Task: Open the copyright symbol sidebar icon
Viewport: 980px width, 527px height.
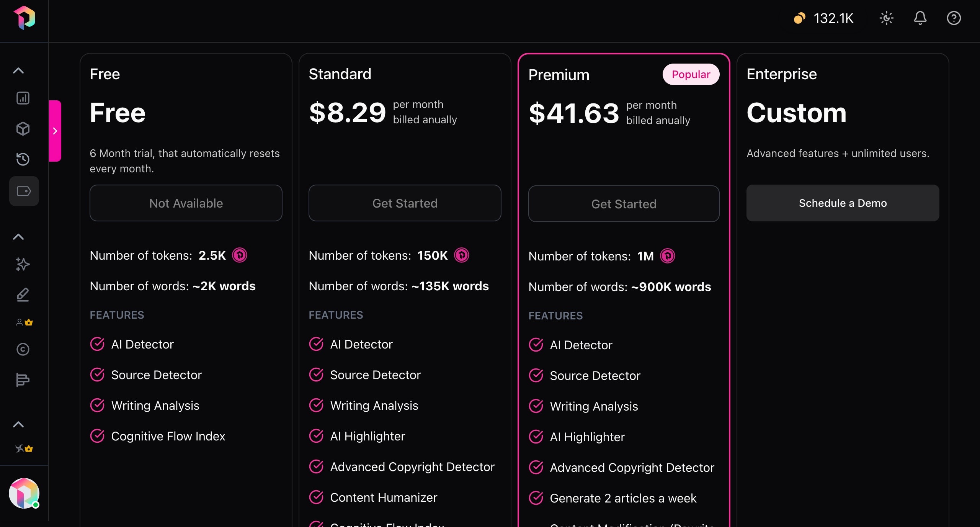Action: coord(23,349)
